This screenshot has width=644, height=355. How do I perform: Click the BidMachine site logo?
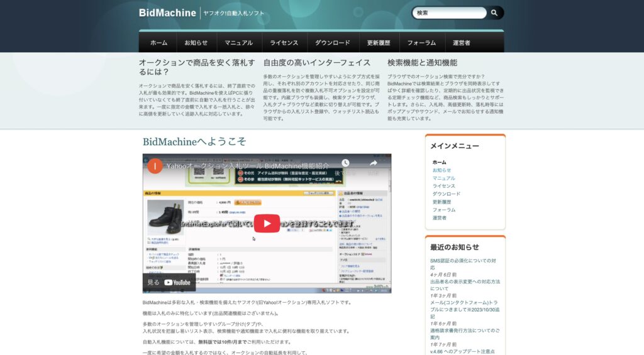click(x=167, y=13)
